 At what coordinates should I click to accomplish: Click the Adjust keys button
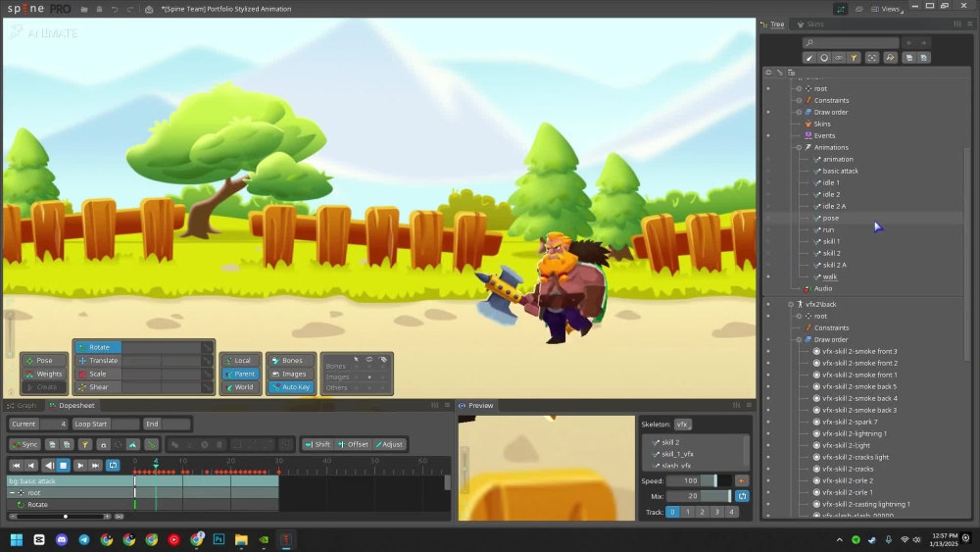(389, 444)
